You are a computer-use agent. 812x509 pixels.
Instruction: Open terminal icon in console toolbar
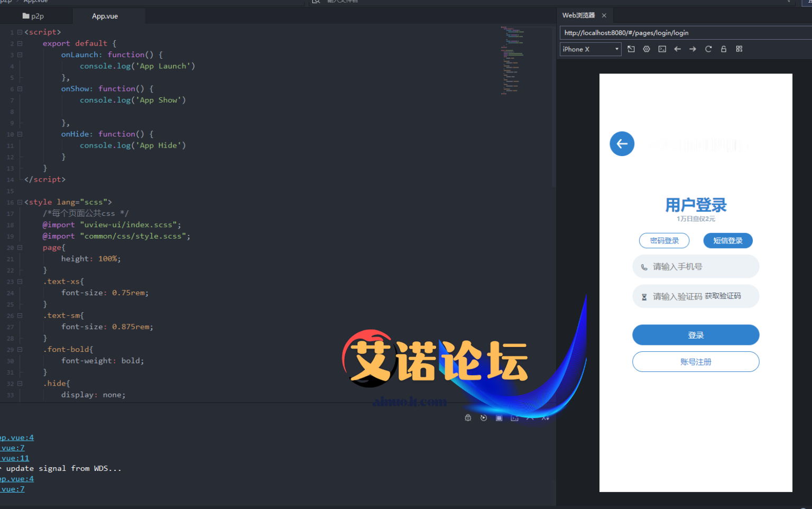[514, 418]
